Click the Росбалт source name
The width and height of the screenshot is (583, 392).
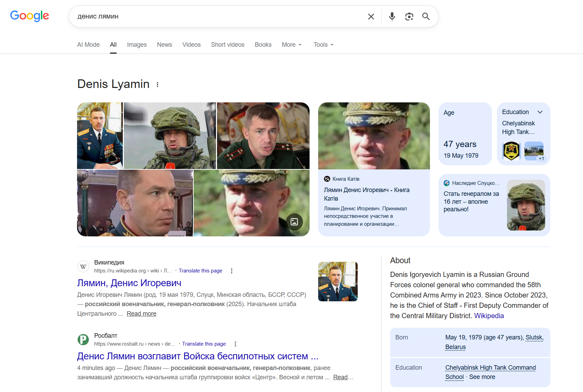coord(106,336)
